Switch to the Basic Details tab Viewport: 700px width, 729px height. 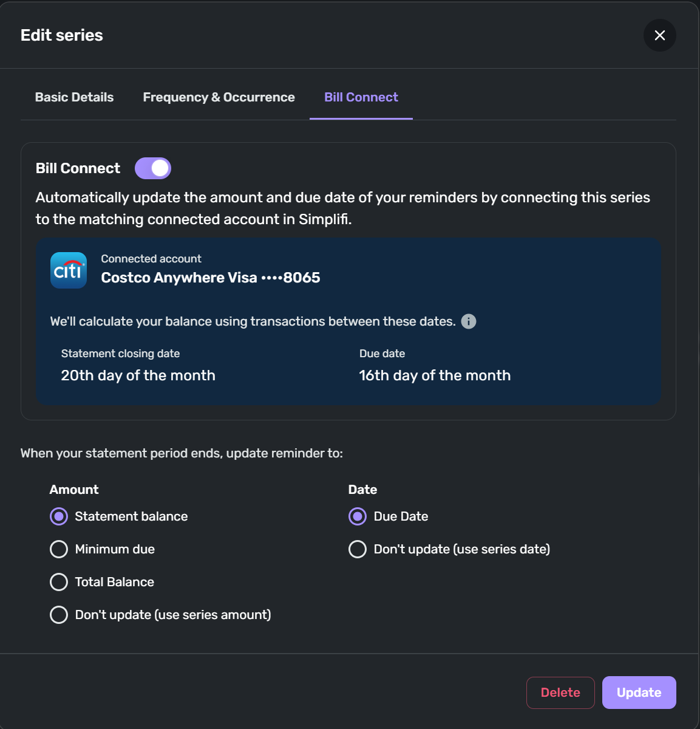coord(74,97)
